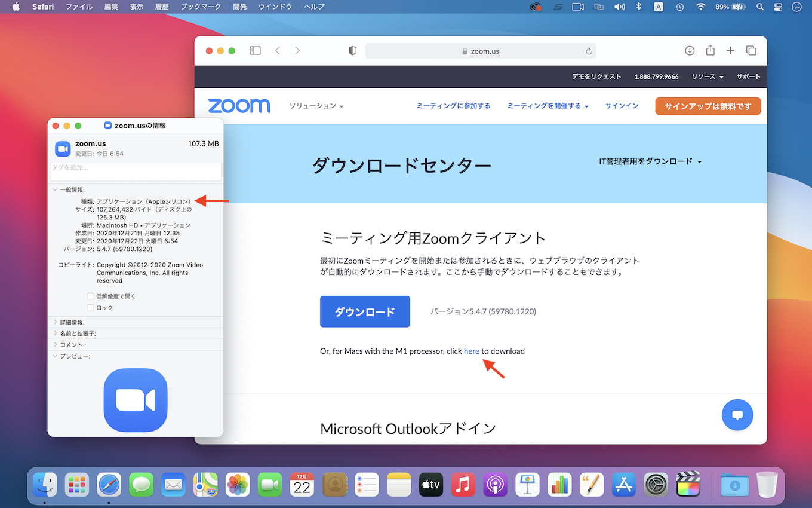Click the 'here' M1 download link
This screenshot has height=508, width=812.
point(471,351)
